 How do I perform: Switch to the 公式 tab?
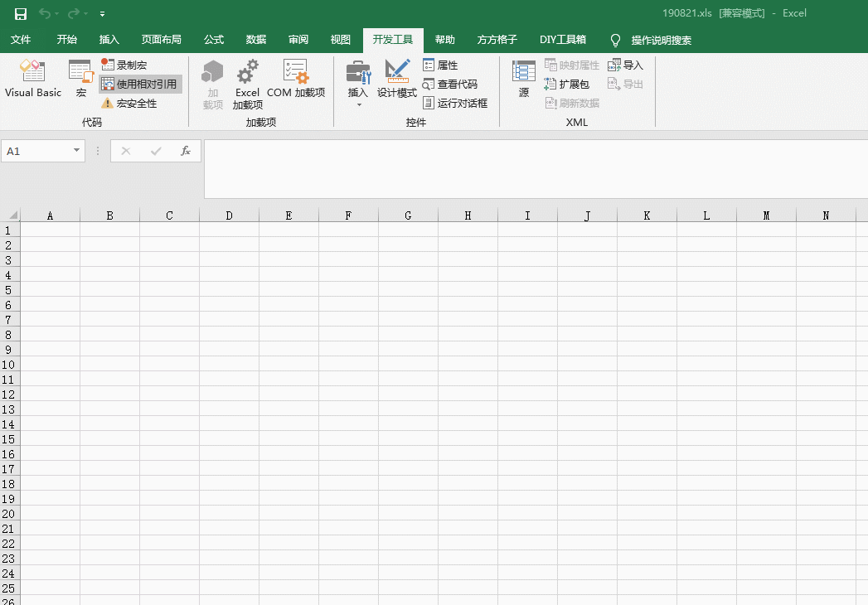tap(214, 39)
